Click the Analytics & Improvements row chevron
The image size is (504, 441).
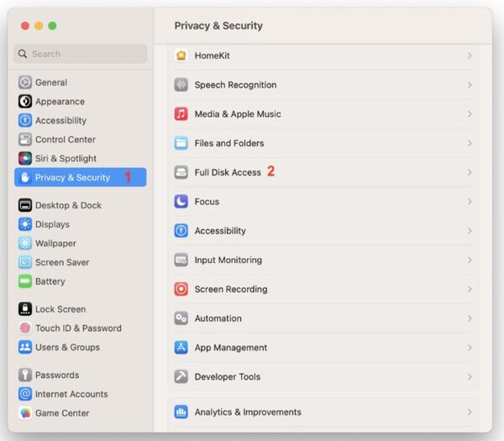tap(470, 412)
